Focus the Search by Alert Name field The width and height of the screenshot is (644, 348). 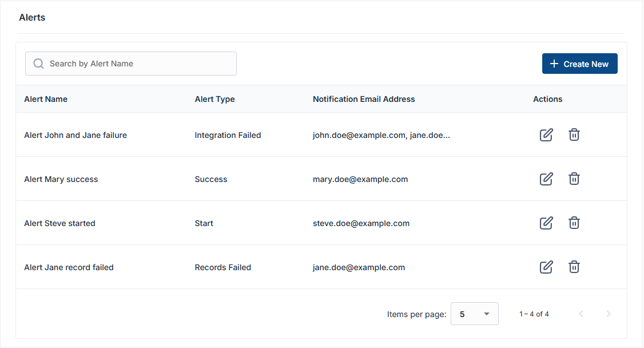coord(137,64)
